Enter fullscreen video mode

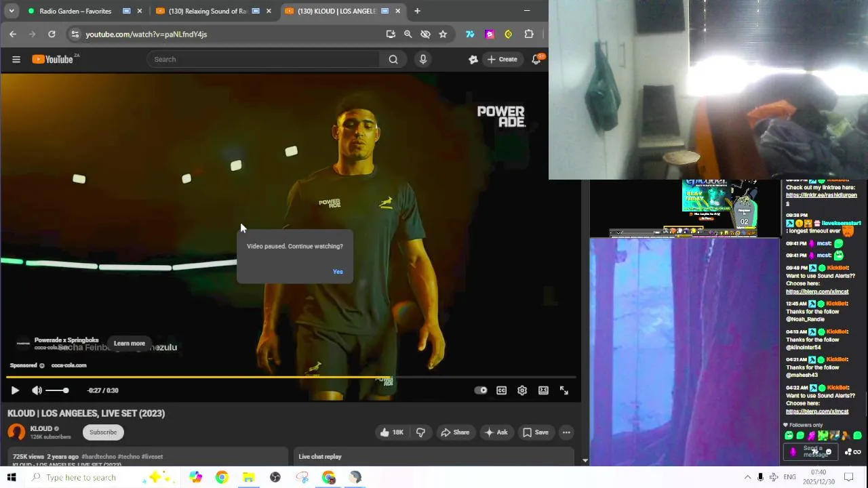click(564, 390)
